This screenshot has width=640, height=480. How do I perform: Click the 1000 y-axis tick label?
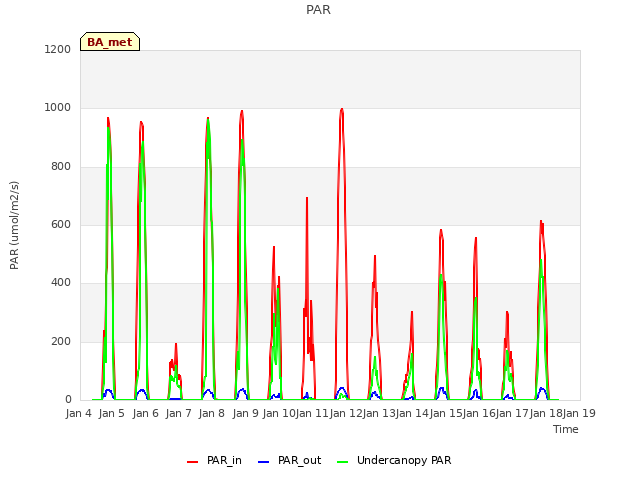pyautogui.click(x=58, y=108)
